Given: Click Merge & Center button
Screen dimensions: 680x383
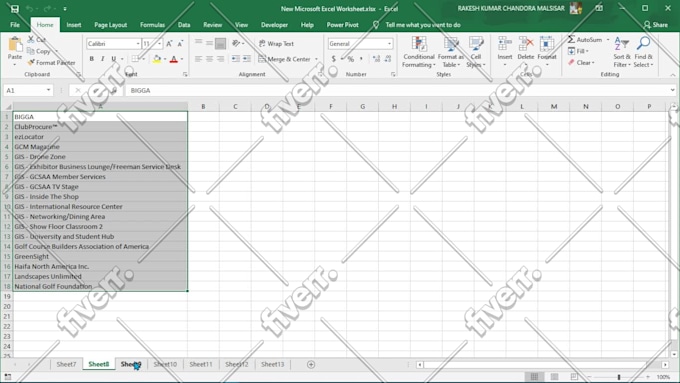Looking at the screenshot, I should [284, 59].
